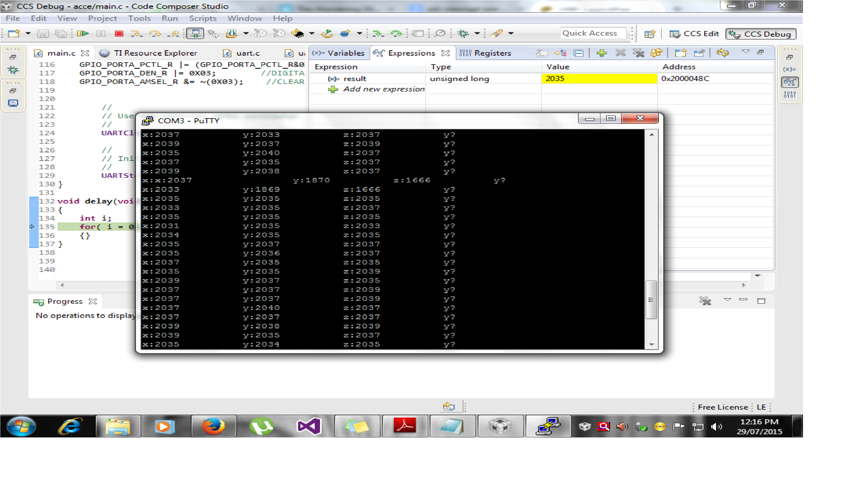This screenshot has height=477, width=868.
Task: Click the yellow highlighted 2035 value cell
Action: coord(599,78)
